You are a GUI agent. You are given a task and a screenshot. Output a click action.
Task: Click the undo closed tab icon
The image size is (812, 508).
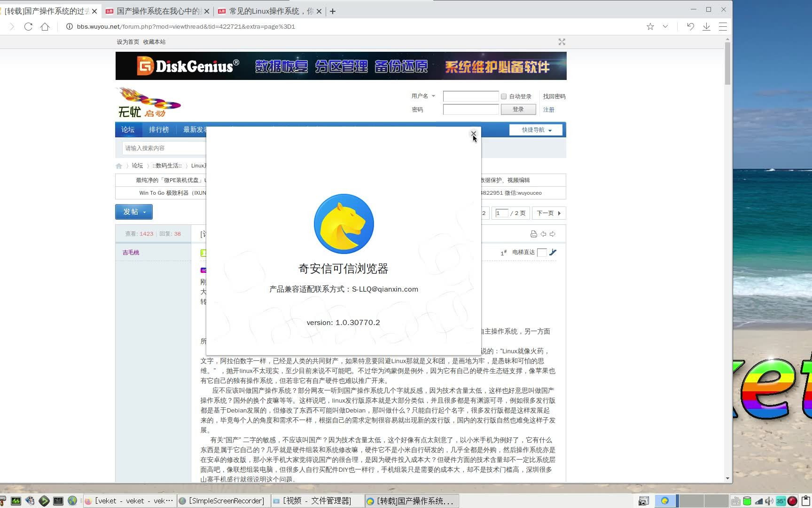pyautogui.click(x=690, y=26)
